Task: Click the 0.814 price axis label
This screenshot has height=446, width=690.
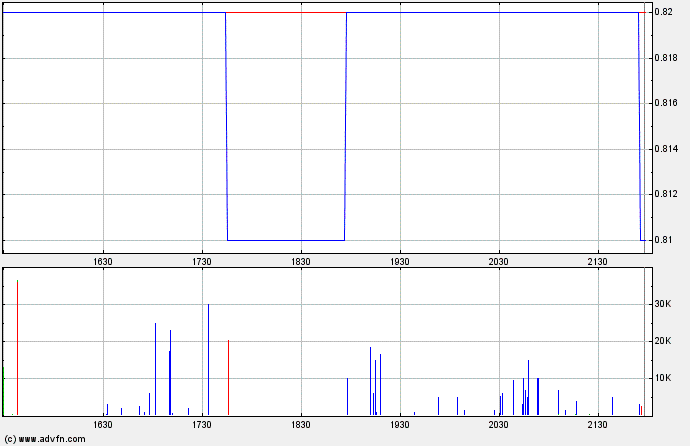Action: pos(670,149)
